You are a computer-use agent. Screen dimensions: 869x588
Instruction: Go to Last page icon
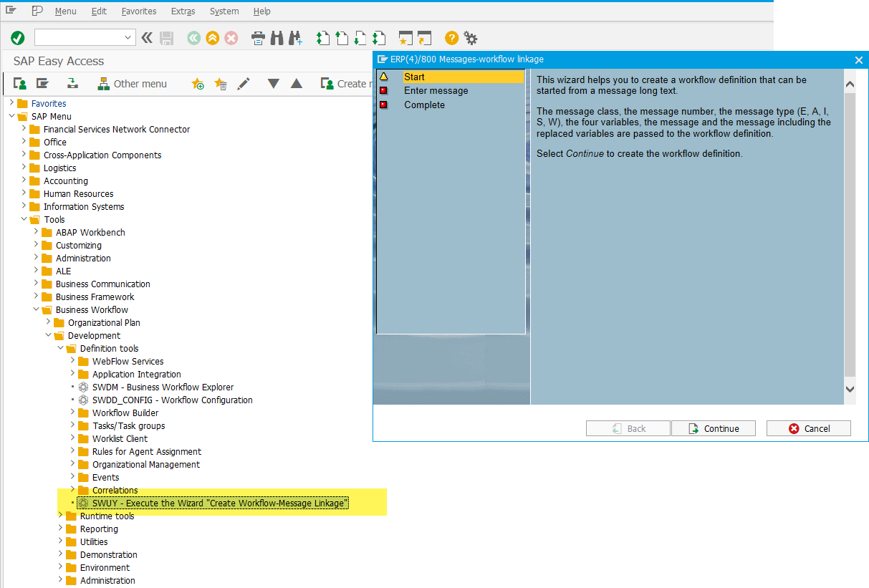point(379,38)
